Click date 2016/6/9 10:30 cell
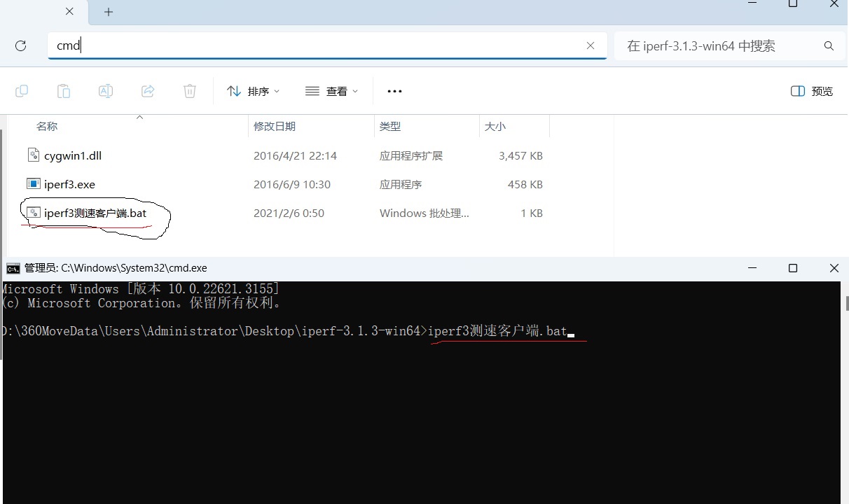The image size is (849, 504). 292,184
